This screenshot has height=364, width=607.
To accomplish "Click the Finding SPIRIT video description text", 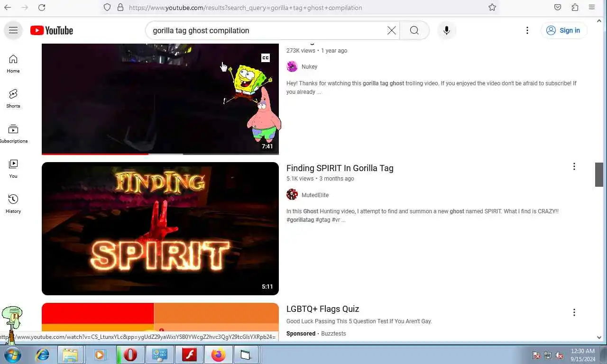I will click(423, 216).
